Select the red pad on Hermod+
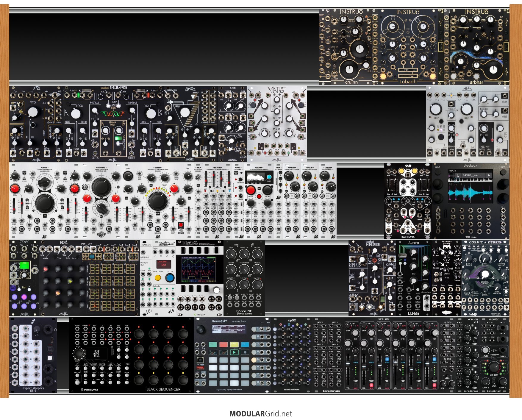This screenshot has height=420, width=522. [x=224, y=344]
